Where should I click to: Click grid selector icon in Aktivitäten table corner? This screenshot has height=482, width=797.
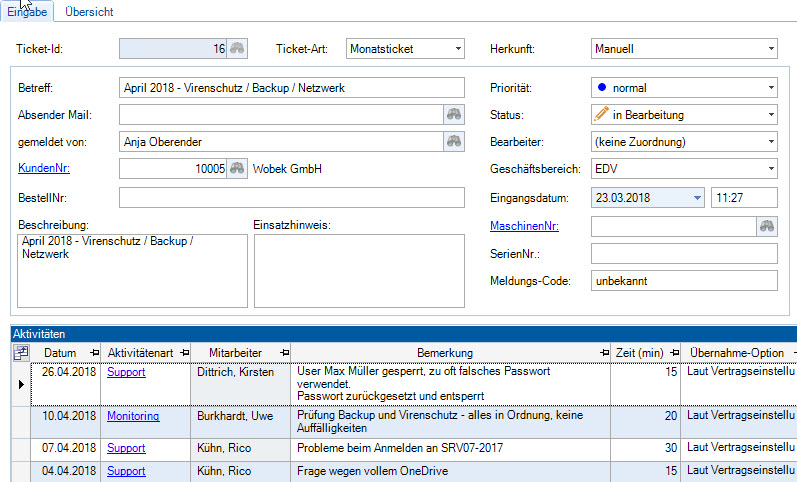(20, 352)
